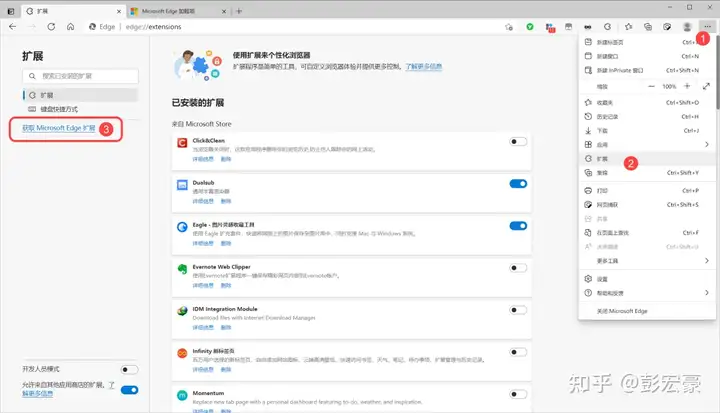Viewport: 720px width, 413px height.
Task: Enable the IDM Integration Module extension
Action: [518, 310]
